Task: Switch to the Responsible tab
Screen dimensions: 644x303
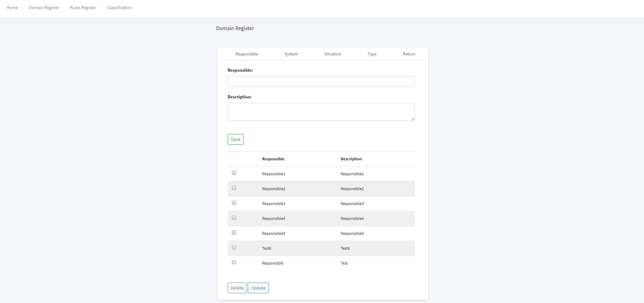Action: coord(247,54)
